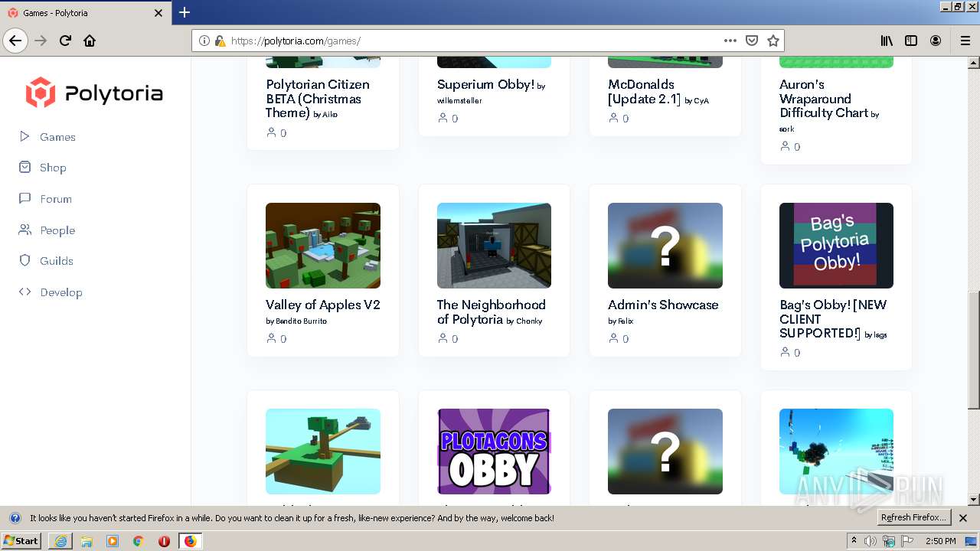This screenshot has height=551, width=980.
Task: Show site information icon in address bar
Action: pos(204,41)
